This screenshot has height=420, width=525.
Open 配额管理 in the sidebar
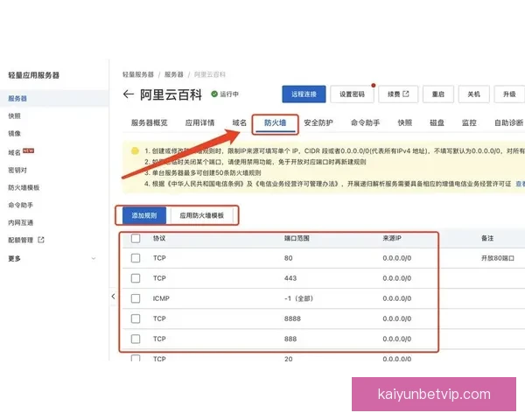pos(21,240)
